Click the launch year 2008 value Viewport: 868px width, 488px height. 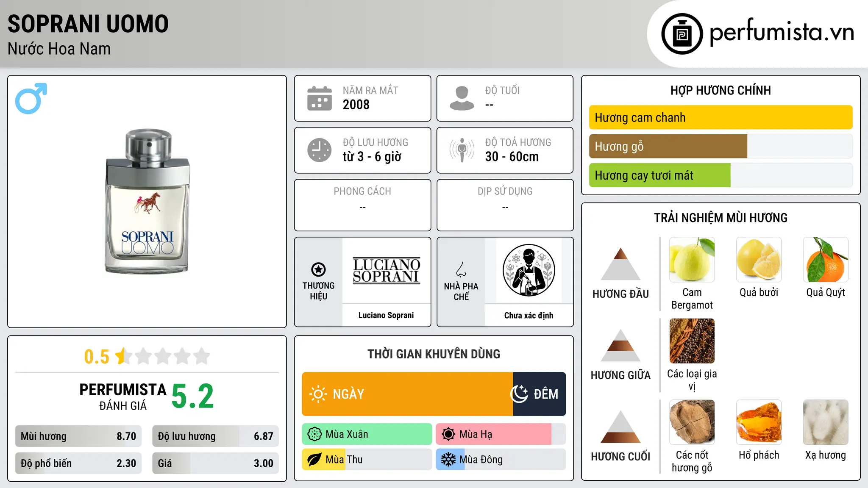click(x=356, y=105)
